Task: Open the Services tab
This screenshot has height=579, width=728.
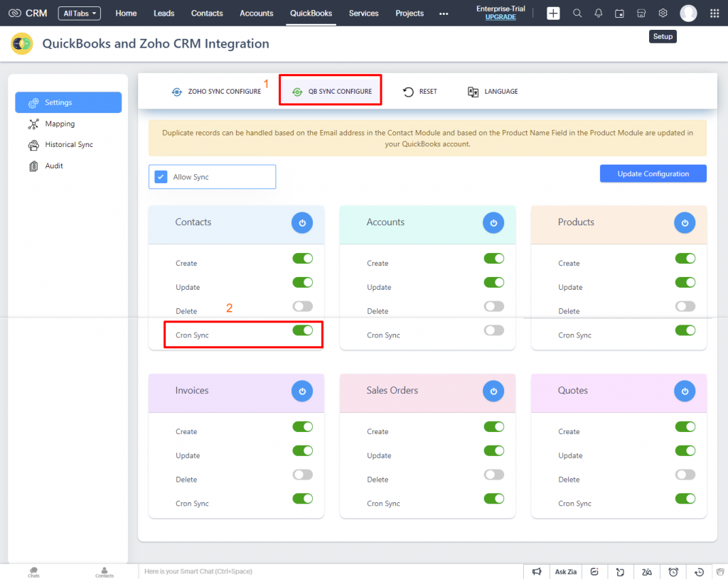Action: [363, 13]
